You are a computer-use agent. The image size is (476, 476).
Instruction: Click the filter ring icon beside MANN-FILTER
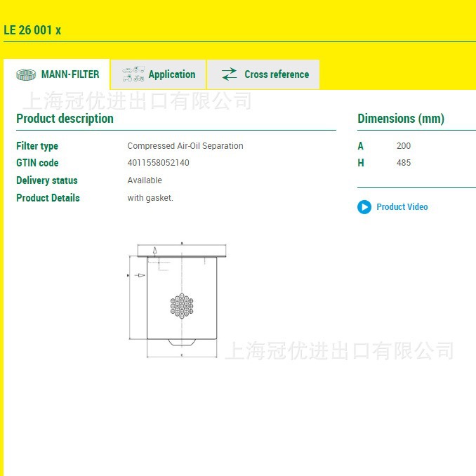pyautogui.click(x=26, y=74)
